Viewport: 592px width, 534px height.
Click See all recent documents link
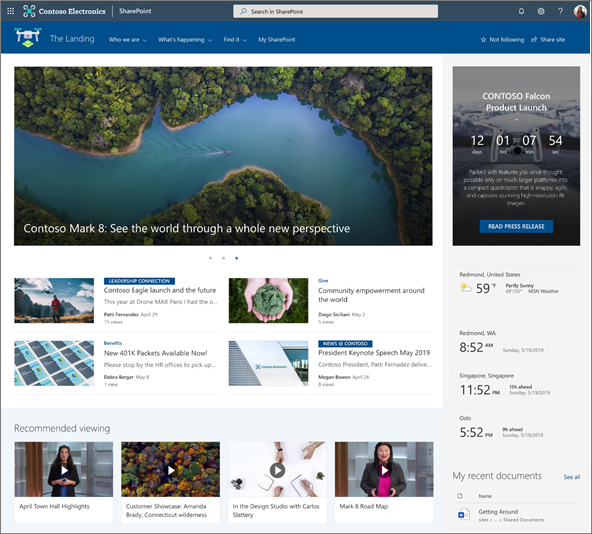tap(572, 477)
